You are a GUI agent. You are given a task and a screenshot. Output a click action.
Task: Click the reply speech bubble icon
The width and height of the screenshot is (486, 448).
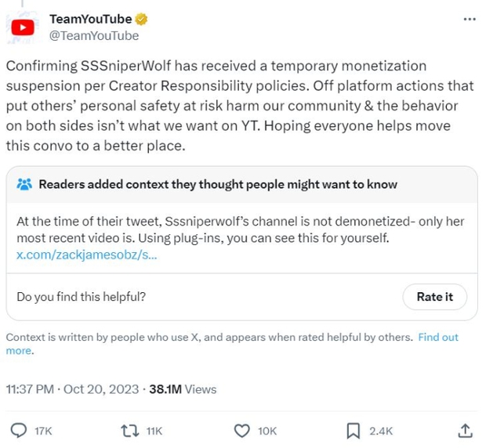18,430
